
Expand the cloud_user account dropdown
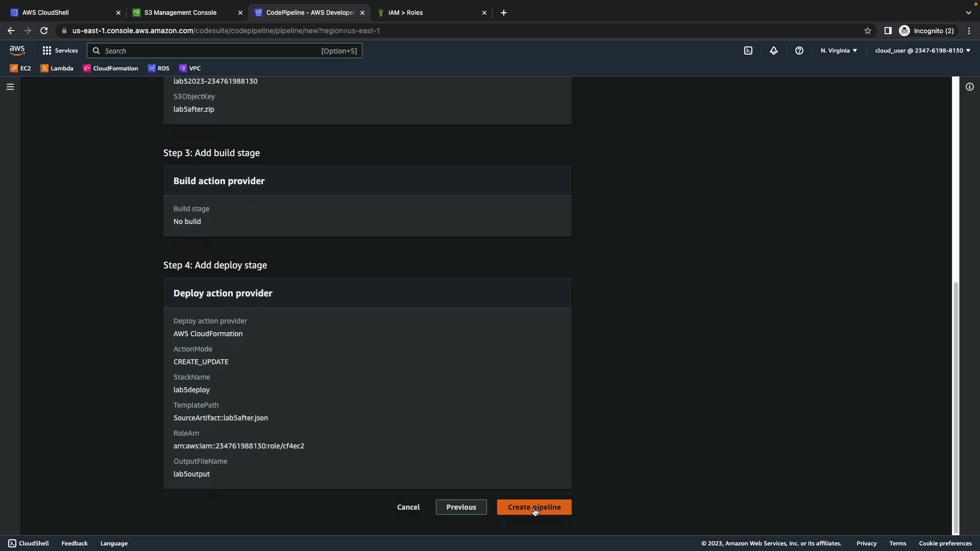click(x=922, y=51)
